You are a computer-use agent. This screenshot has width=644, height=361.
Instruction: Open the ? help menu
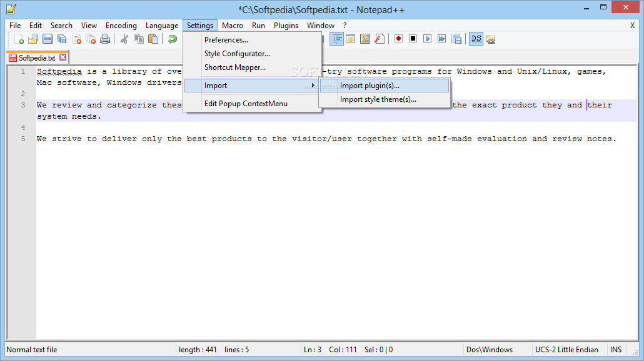tap(345, 26)
